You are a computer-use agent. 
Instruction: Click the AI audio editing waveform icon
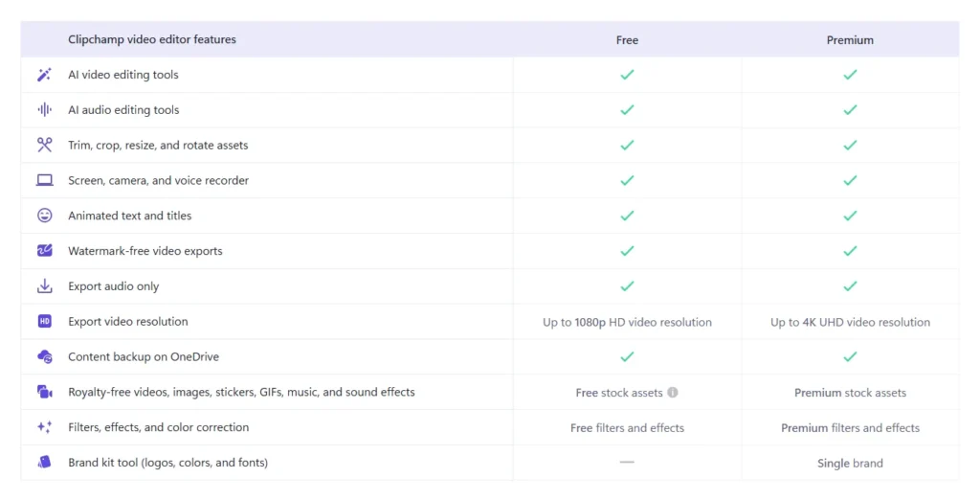click(x=44, y=110)
